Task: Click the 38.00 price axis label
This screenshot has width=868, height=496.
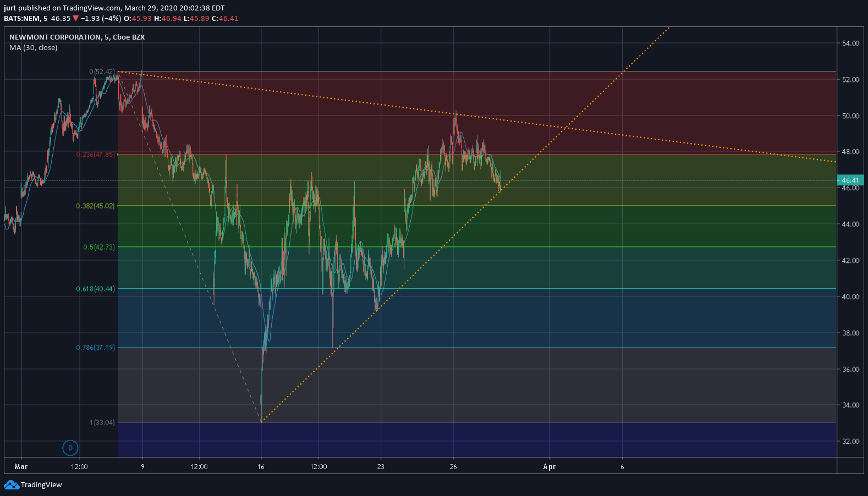Action: 850,333
